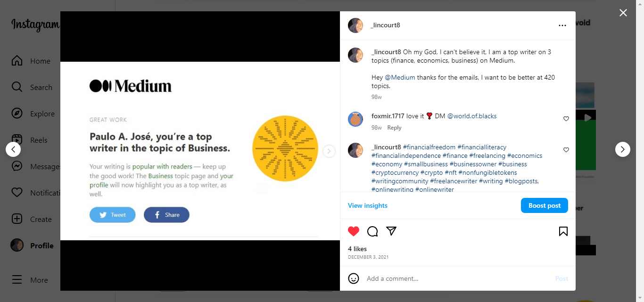Open View insights for this post
The image size is (644, 302).
pyautogui.click(x=367, y=205)
